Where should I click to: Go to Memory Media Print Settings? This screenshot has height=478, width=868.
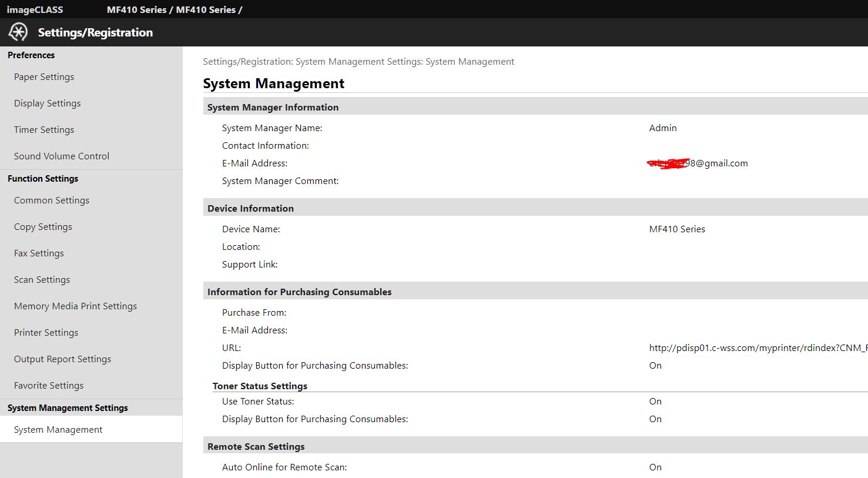75,306
